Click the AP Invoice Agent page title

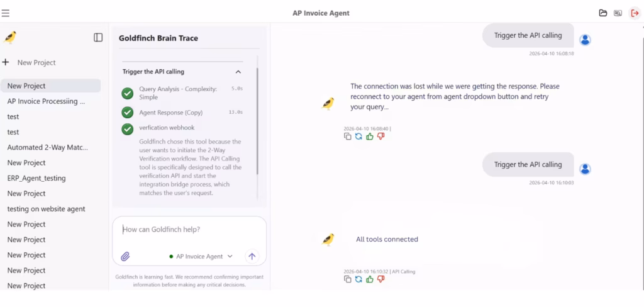coord(321,13)
